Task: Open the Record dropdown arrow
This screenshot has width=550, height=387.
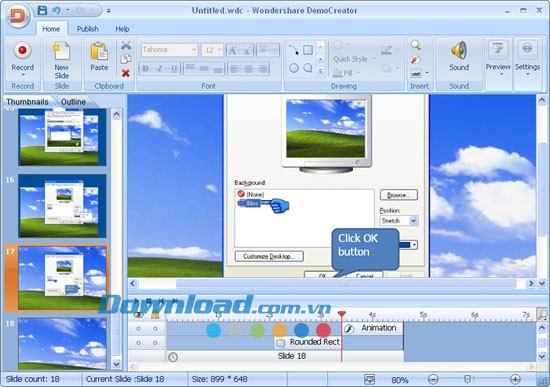Action: (23, 75)
